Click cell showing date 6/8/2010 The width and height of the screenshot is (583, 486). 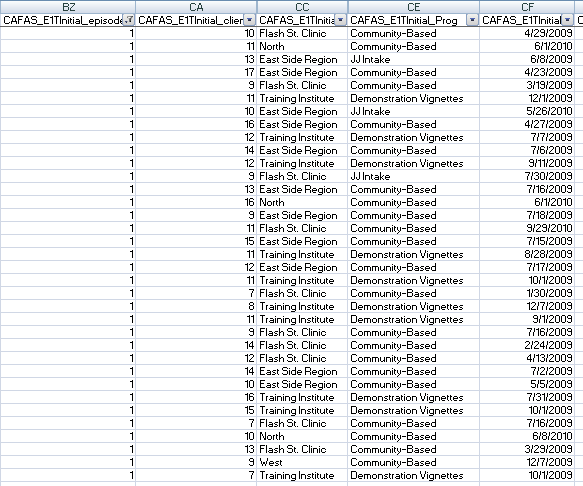pyautogui.click(x=527, y=437)
